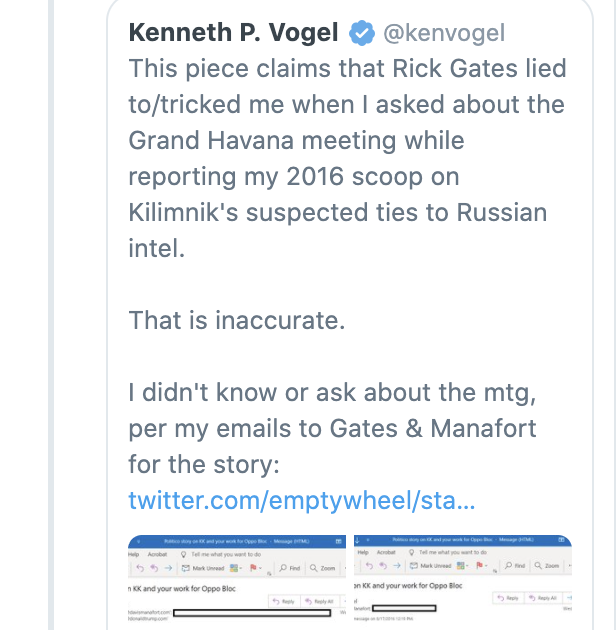Open the flag dropdown arrow in second email image
616x630 pixels.
pyautogui.click(x=486, y=565)
